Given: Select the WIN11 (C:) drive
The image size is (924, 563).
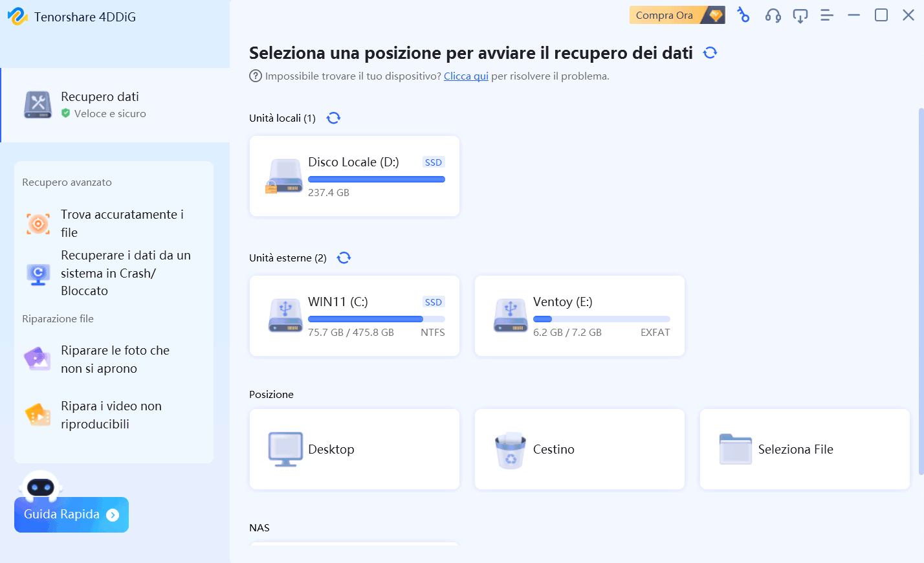Looking at the screenshot, I should (355, 316).
